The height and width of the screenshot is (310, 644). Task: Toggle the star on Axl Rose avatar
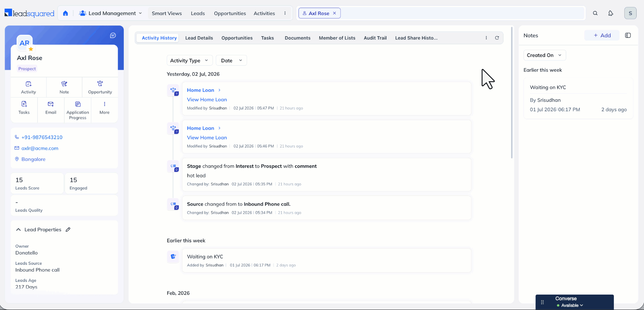pyautogui.click(x=31, y=49)
